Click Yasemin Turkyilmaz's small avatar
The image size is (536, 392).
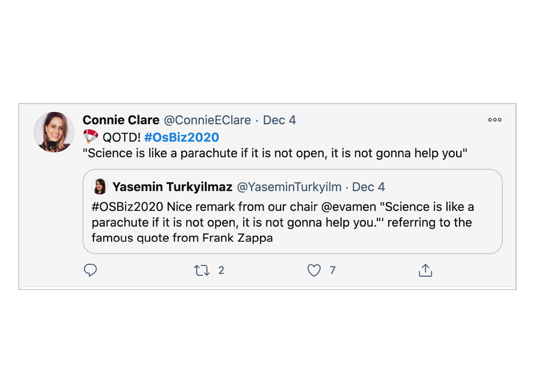pos(100,186)
